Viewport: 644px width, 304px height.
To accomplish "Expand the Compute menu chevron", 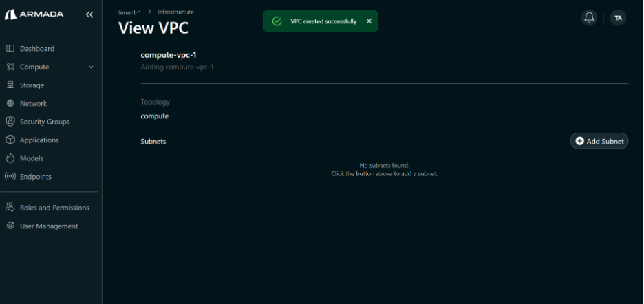I will tap(92, 67).
